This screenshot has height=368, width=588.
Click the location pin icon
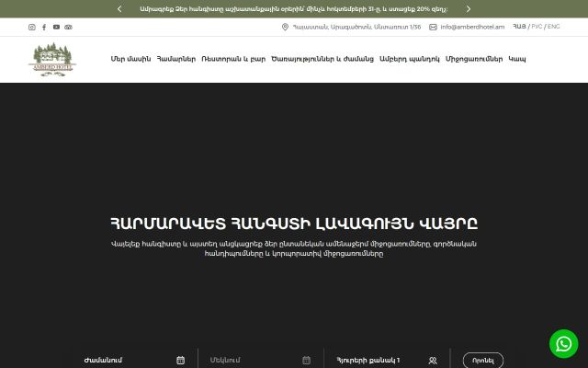click(285, 27)
